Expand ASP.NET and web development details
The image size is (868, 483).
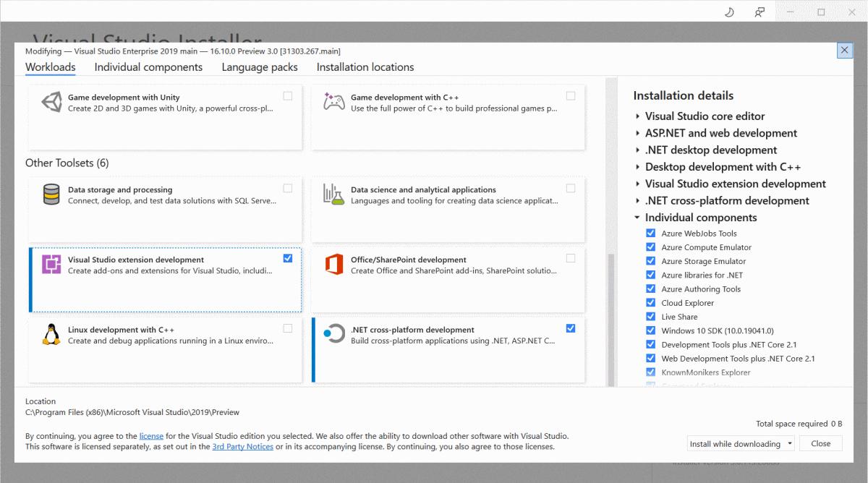click(x=637, y=133)
